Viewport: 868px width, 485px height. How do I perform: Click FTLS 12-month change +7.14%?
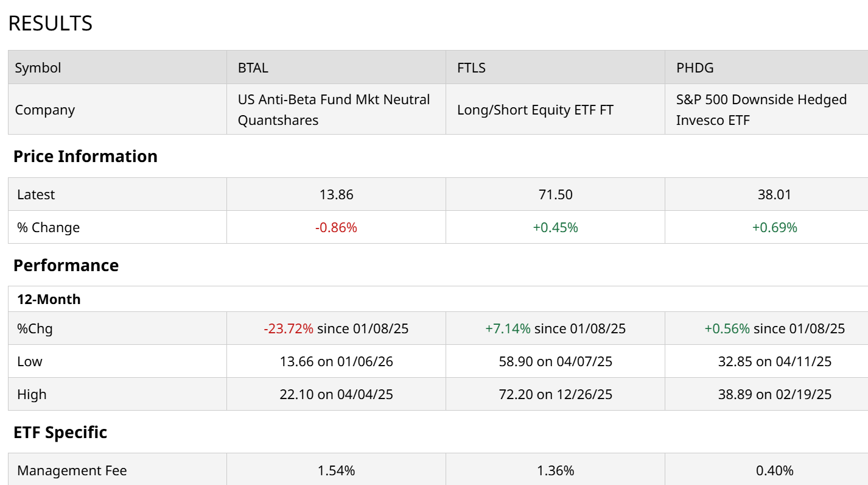tap(508, 329)
